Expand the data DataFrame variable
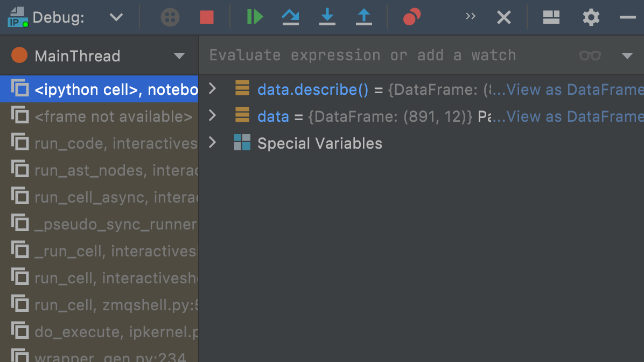The height and width of the screenshot is (362, 644). pos(212,116)
